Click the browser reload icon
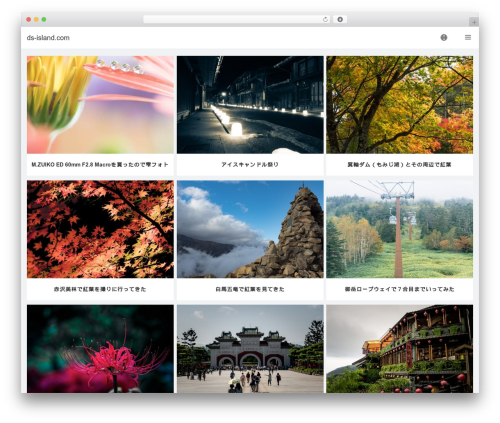 [325, 19]
